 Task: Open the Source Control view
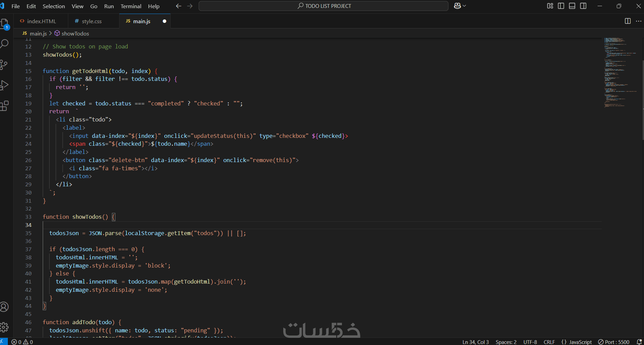point(4,65)
